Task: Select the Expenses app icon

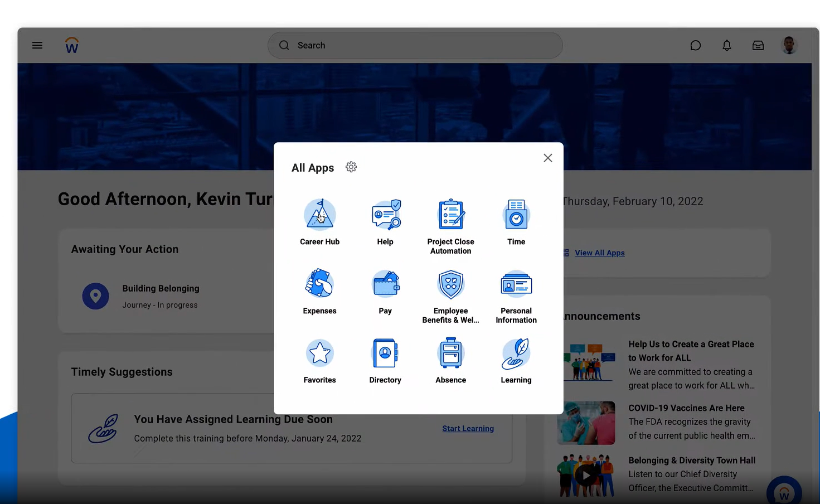Action: [319, 284]
